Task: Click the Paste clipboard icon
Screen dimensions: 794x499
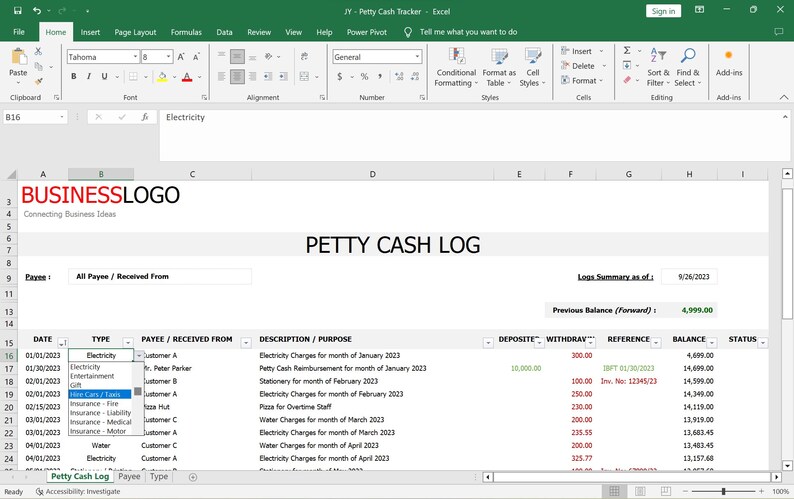Action: tap(18, 57)
